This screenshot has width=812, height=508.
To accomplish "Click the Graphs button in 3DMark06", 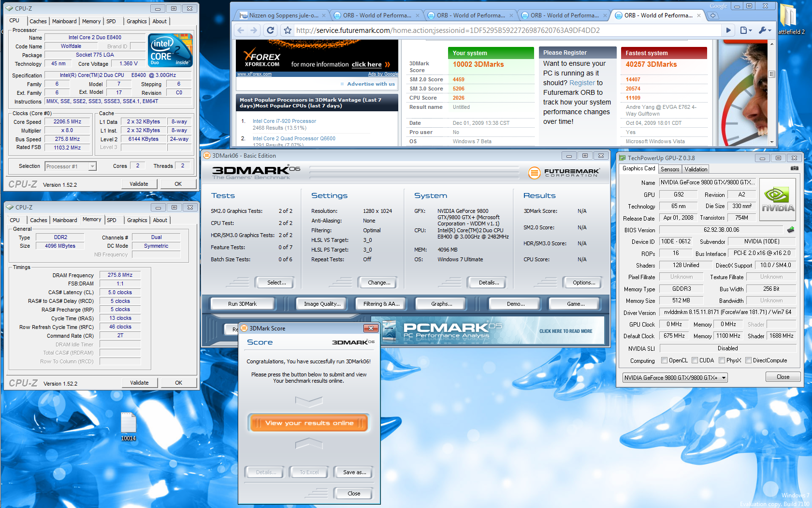I will click(x=441, y=304).
